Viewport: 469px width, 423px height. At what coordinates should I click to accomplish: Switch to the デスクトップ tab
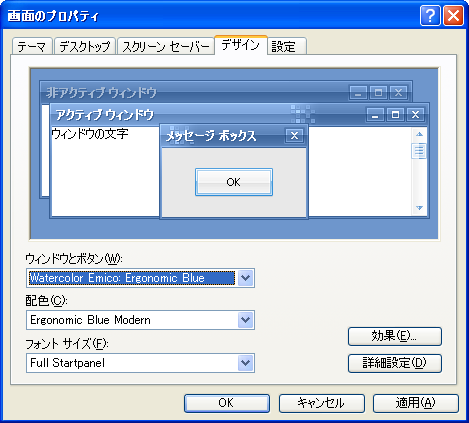pos(85,46)
